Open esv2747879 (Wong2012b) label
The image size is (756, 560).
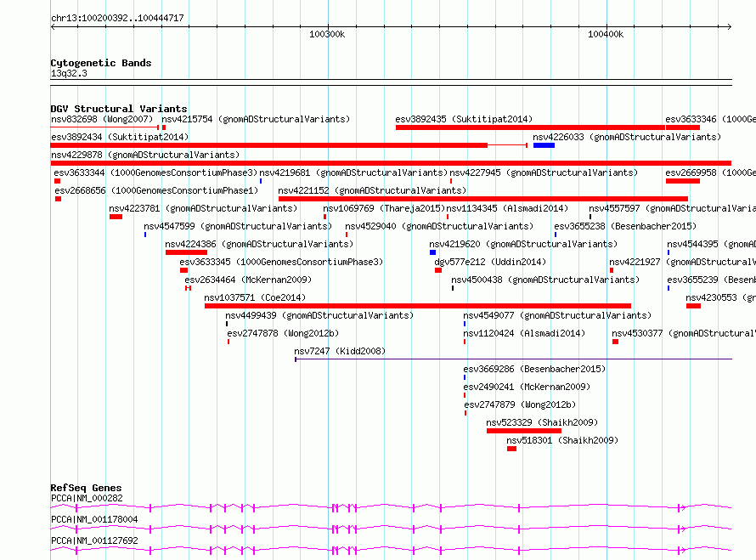[x=520, y=404]
